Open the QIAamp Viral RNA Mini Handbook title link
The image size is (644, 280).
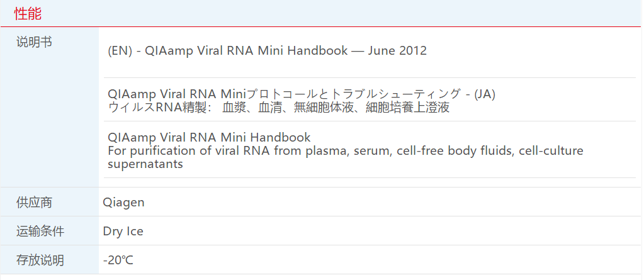tap(209, 137)
